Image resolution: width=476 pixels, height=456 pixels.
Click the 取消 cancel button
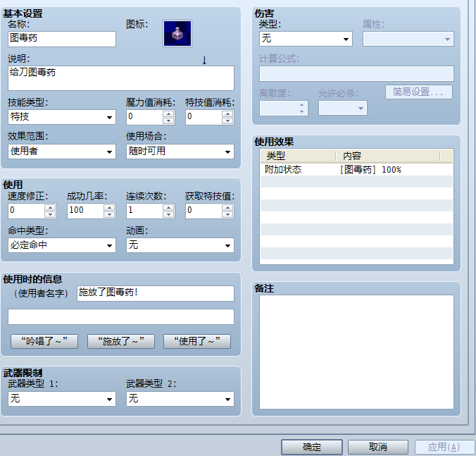click(378, 447)
